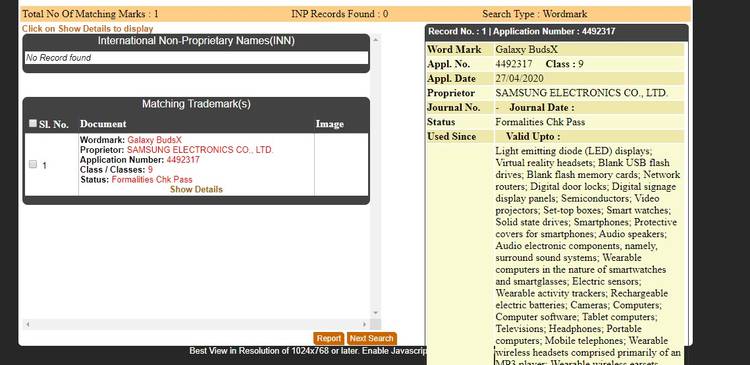This screenshot has width=750, height=365.
Task: Click the goods description text in details
Action: click(589, 254)
